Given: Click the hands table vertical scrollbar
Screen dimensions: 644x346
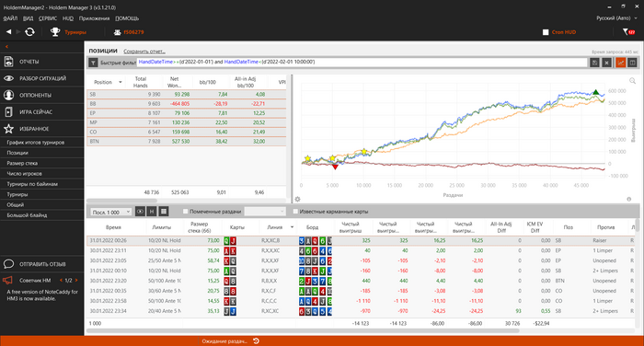Looking at the screenshot, I should point(637,225).
